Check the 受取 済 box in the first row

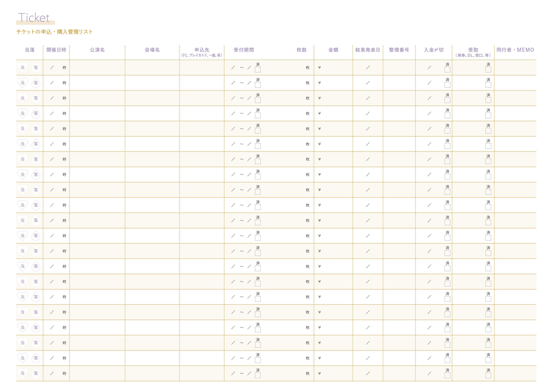click(488, 70)
